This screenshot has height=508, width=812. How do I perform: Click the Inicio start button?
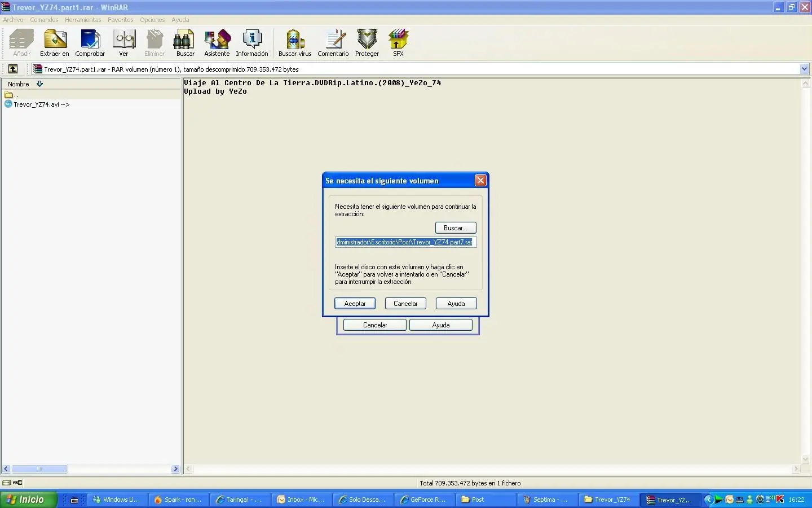coord(29,500)
